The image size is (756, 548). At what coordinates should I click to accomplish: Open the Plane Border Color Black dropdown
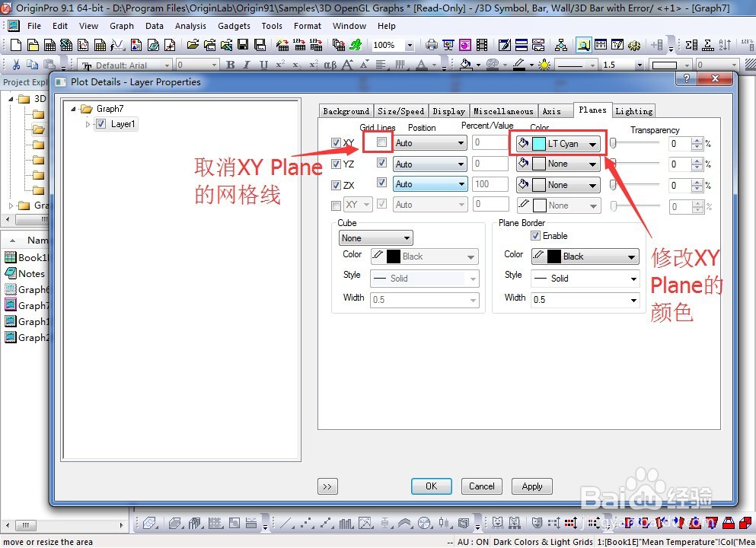(x=585, y=256)
